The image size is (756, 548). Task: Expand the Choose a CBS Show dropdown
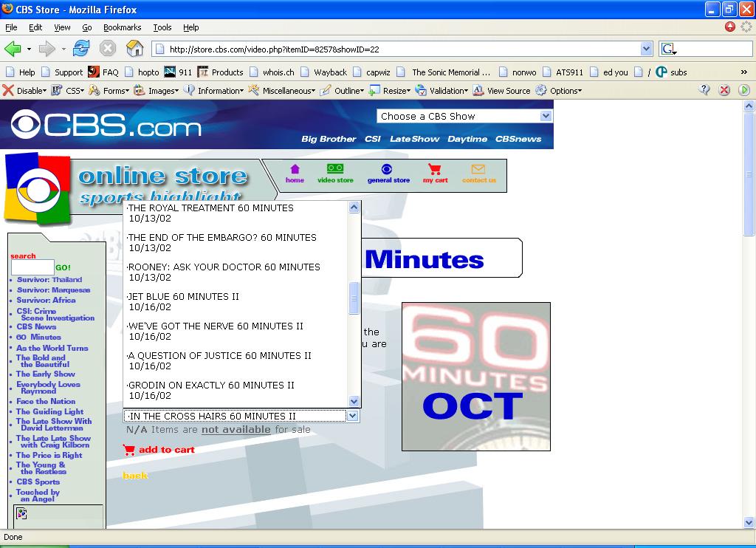(x=546, y=116)
